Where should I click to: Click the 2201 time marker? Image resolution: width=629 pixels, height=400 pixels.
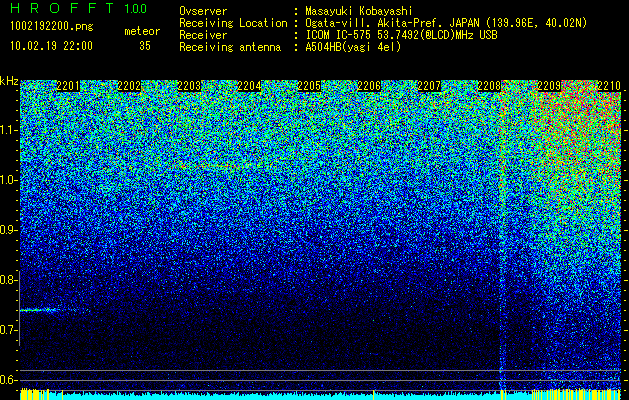[x=68, y=86]
